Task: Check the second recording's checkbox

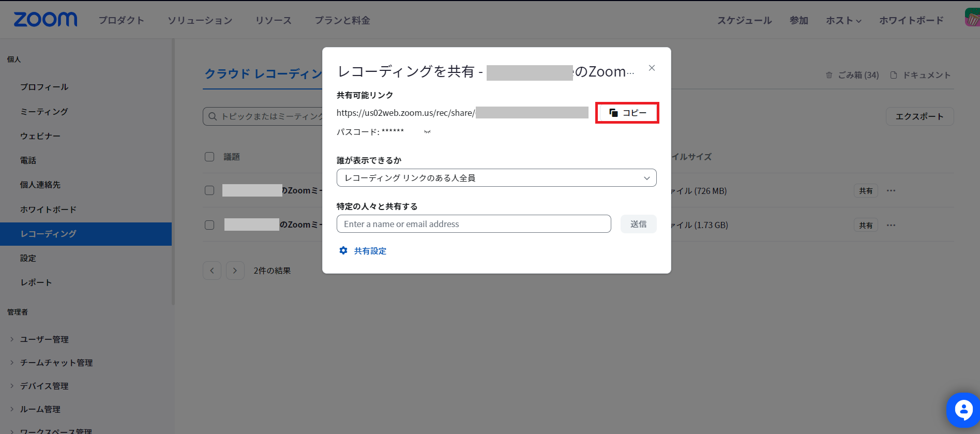Action: 209,225
